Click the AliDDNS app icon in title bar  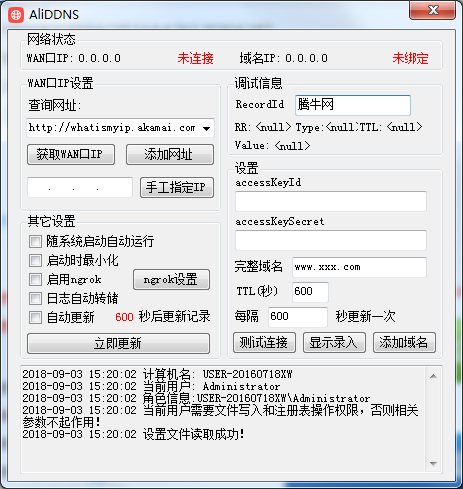16,15
